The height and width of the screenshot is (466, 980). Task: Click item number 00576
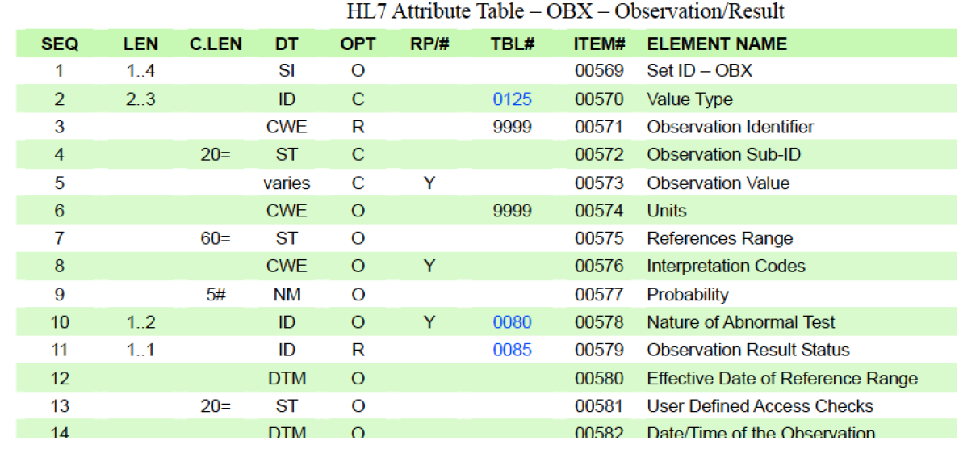599,266
